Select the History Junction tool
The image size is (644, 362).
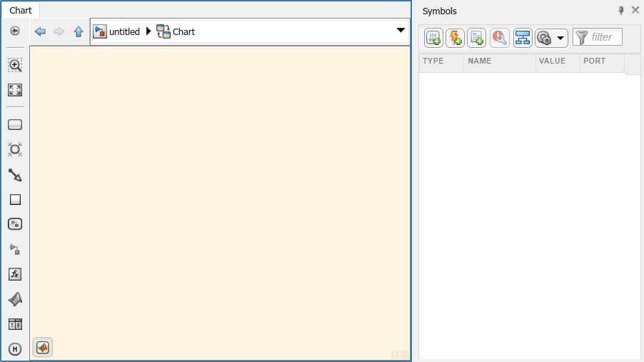(15, 349)
